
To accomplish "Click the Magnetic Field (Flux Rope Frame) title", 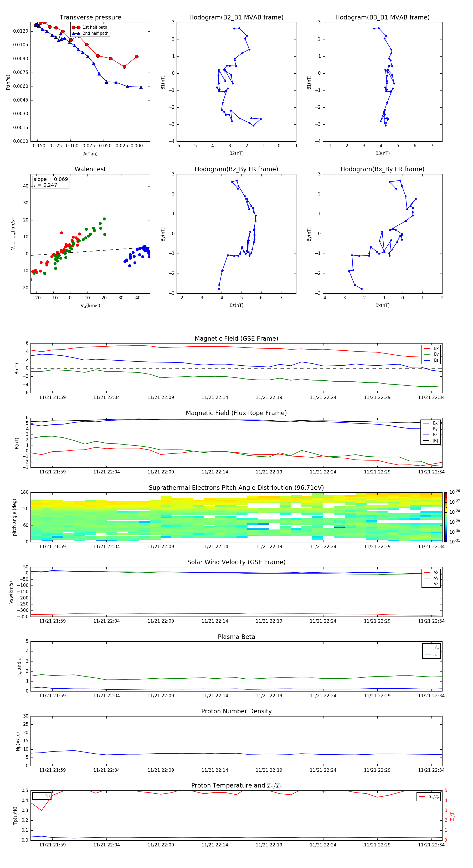I will point(236,413).
